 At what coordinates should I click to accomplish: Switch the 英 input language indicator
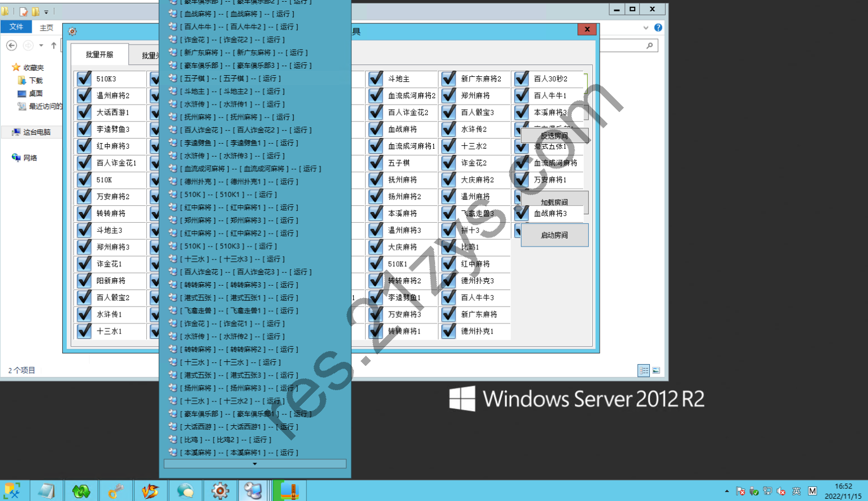coord(796,491)
